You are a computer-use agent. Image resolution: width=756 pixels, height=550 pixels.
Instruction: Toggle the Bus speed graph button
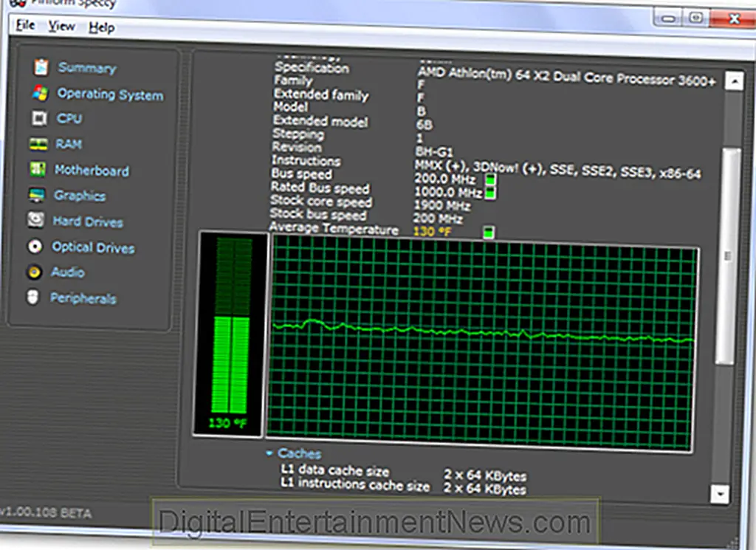(490, 180)
